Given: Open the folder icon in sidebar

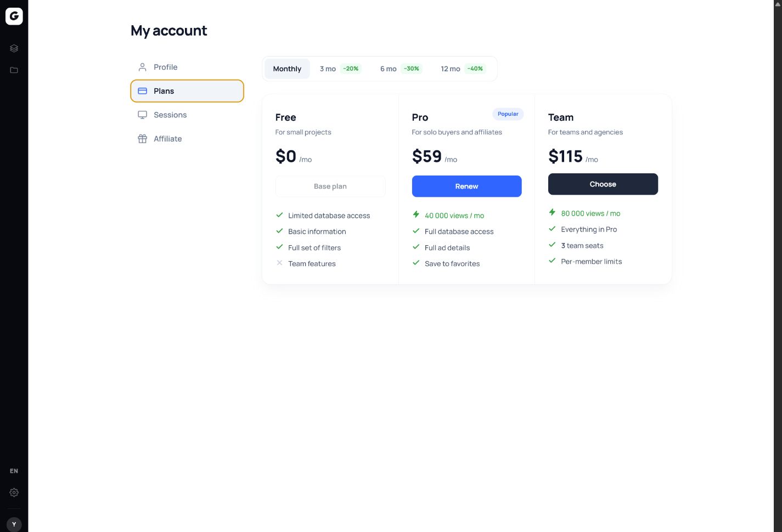Looking at the screenshot, I should [x=14, y=70].
